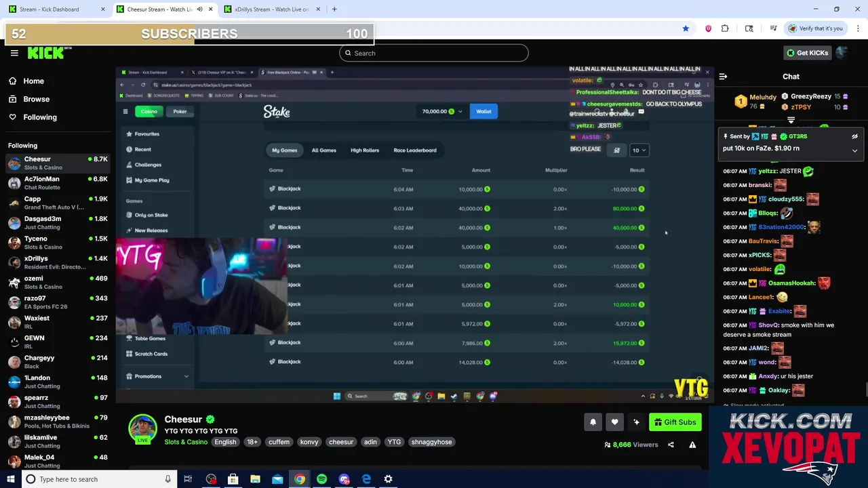Screen dimensions: 868x488
Task: Open Chrome three-dot menu
Action: point(859,28)
